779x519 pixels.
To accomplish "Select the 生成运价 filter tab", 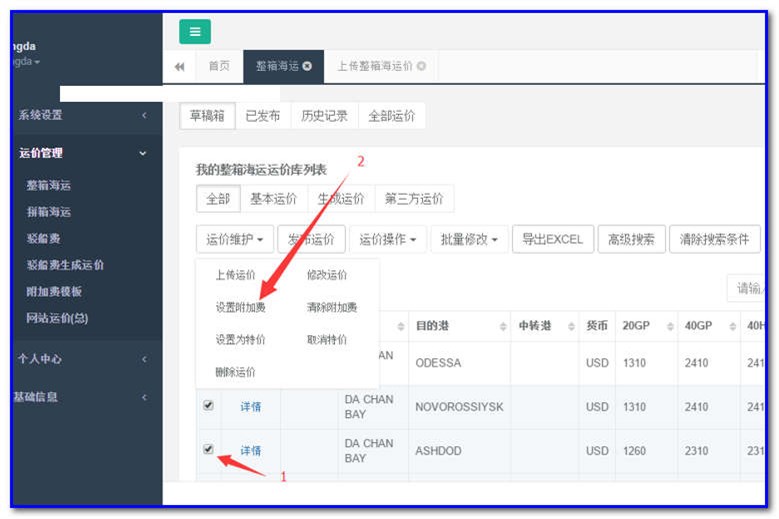I will 341,199.
